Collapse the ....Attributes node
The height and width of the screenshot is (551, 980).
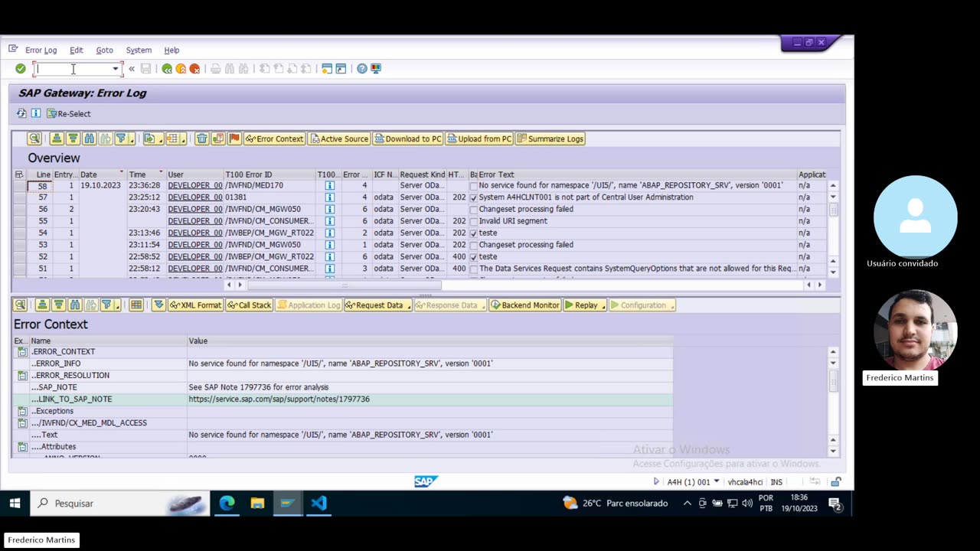22,447
